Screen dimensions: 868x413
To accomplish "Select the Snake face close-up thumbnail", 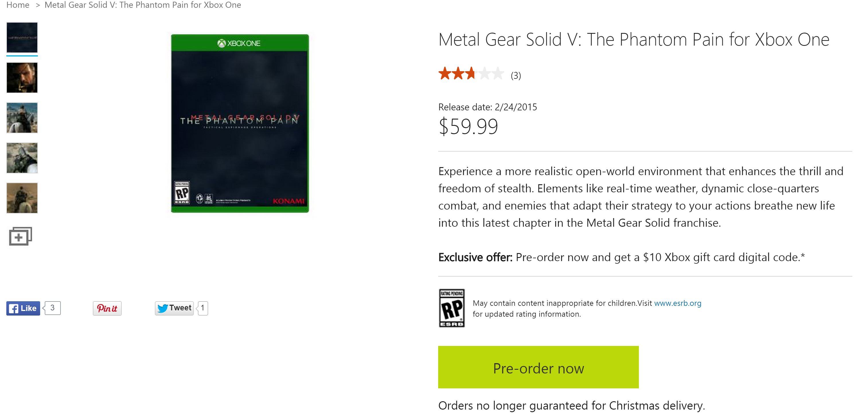I will (x=22, y=77).
